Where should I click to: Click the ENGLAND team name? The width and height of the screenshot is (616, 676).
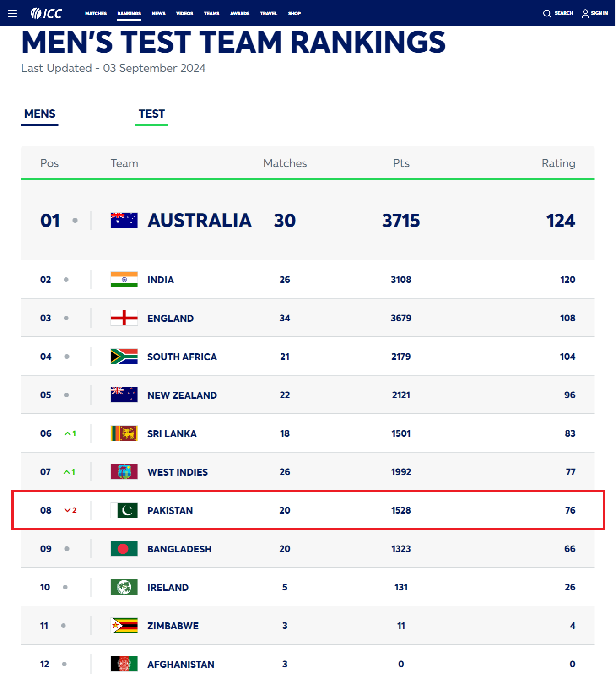click(x=170, y=318)
